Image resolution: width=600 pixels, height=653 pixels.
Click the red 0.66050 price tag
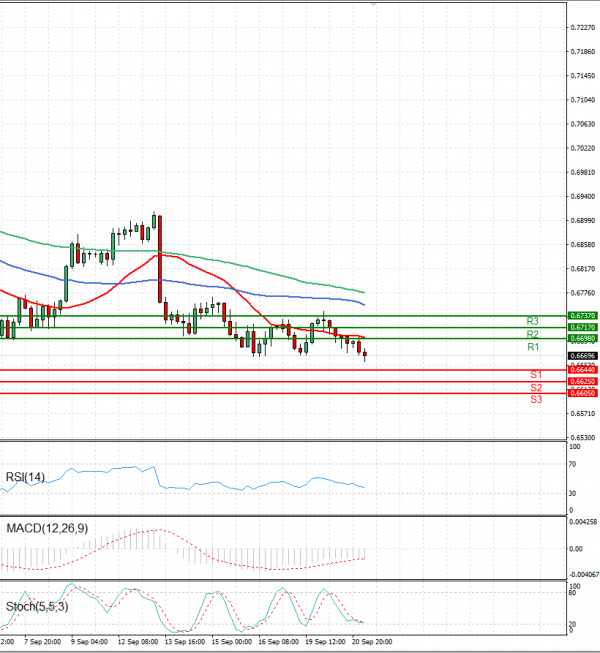[x=582, y=394]
